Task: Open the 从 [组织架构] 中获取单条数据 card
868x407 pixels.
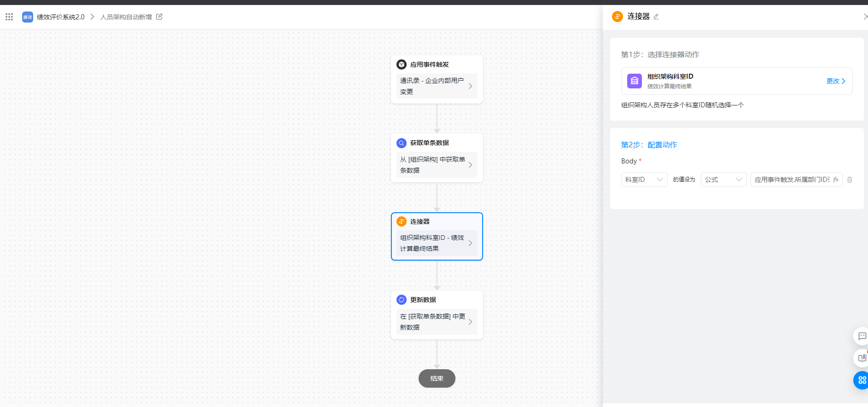Action: click(x=437, y=165)
